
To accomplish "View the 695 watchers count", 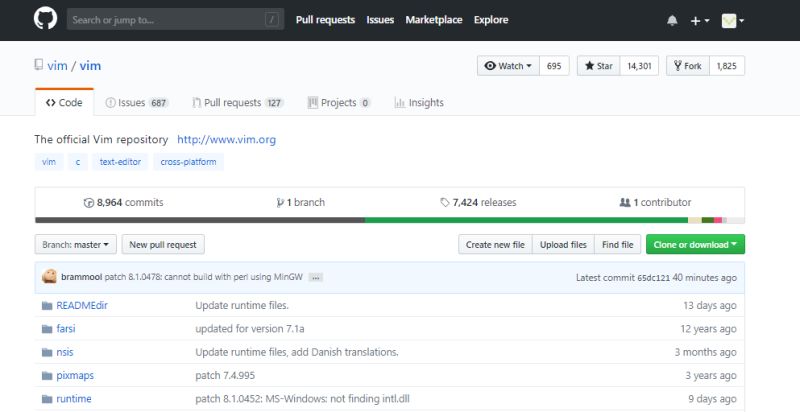I will 554,66.
